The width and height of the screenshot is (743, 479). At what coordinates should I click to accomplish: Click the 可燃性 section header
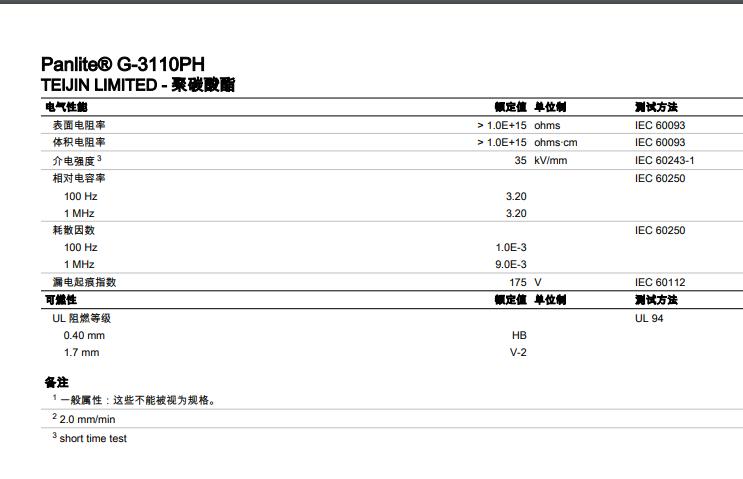coord(60,300)
